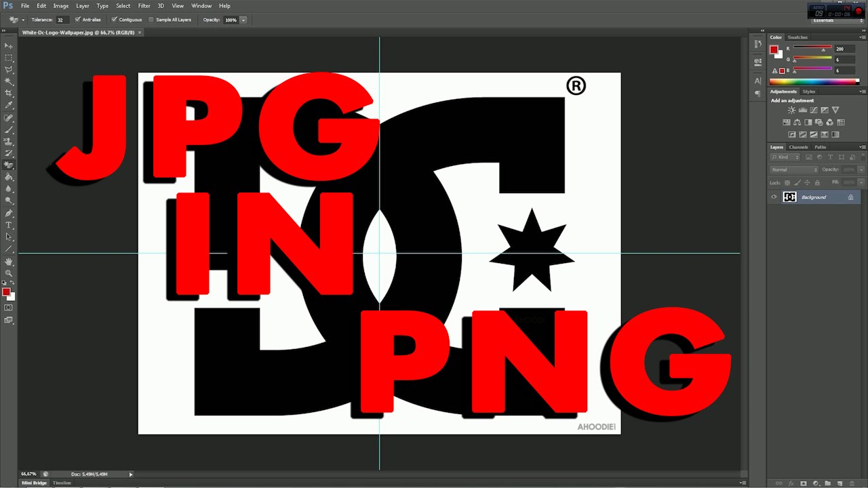The image size is (868, 488).
Task: Select the Brush tool
Action: tap(9, 129)
